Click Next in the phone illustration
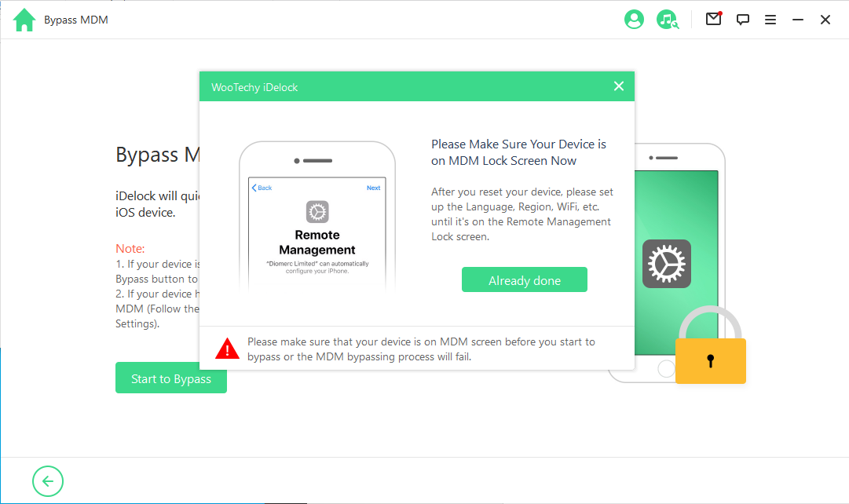Screen dimensions: 849x504 pos(373,188)
